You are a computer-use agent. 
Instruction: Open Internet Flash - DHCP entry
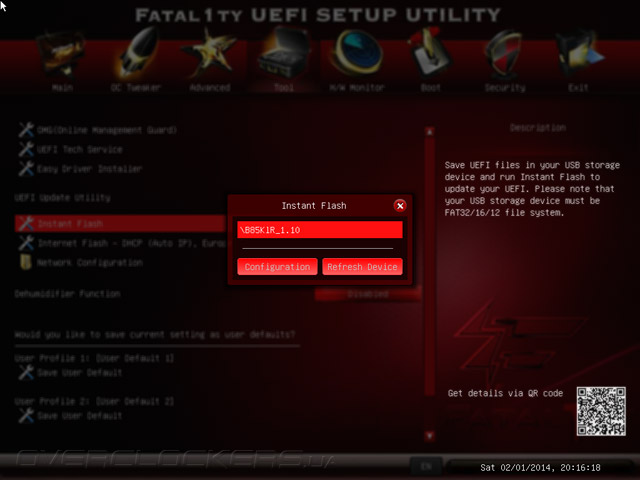pyautogui.click(x=131, y=243)
